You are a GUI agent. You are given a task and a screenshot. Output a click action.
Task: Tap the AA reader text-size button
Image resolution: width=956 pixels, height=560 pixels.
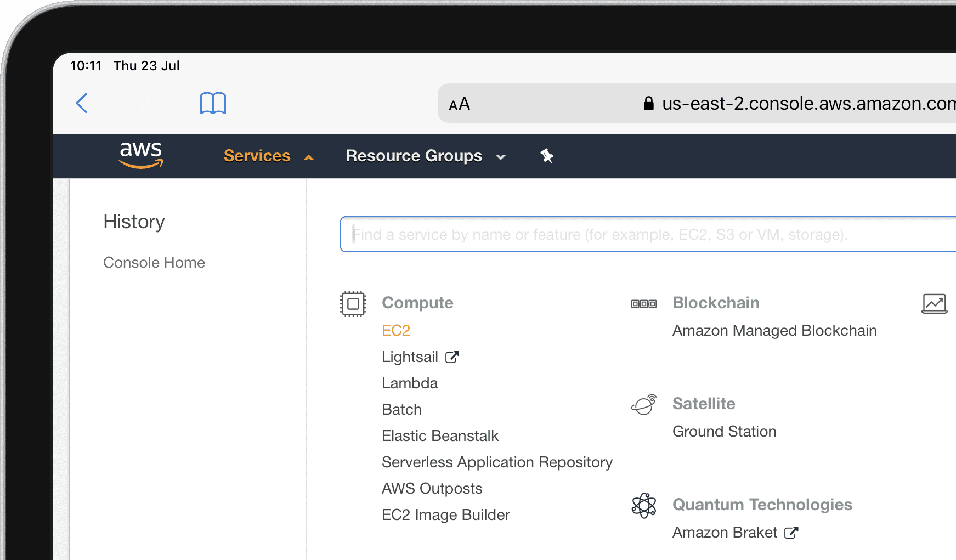pos(459,104)
